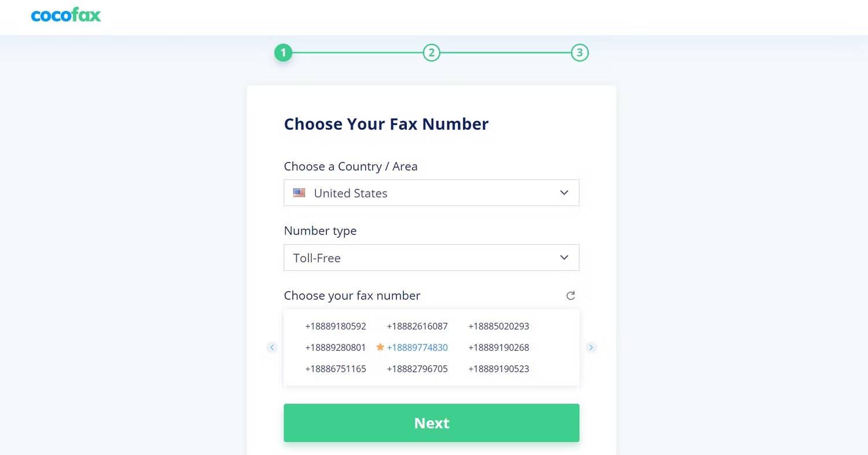
Task: Choose fax number +18882616087
Action: point(417,326)
